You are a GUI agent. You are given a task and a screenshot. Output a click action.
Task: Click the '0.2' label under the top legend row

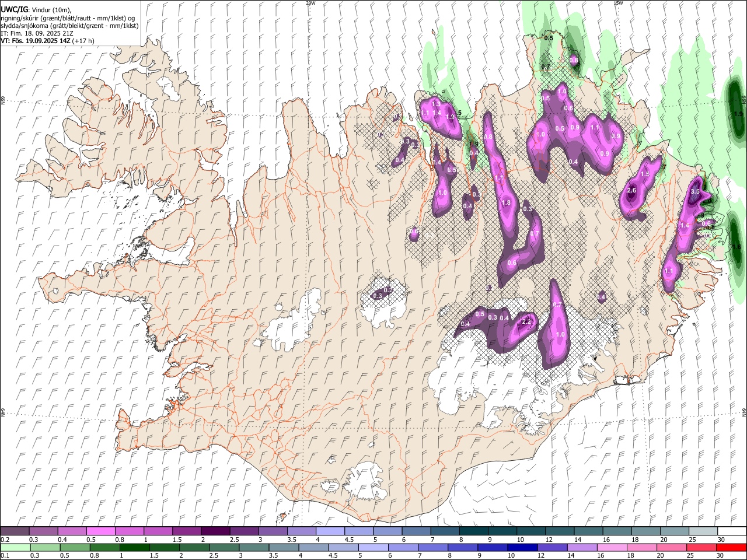(5, 540)
